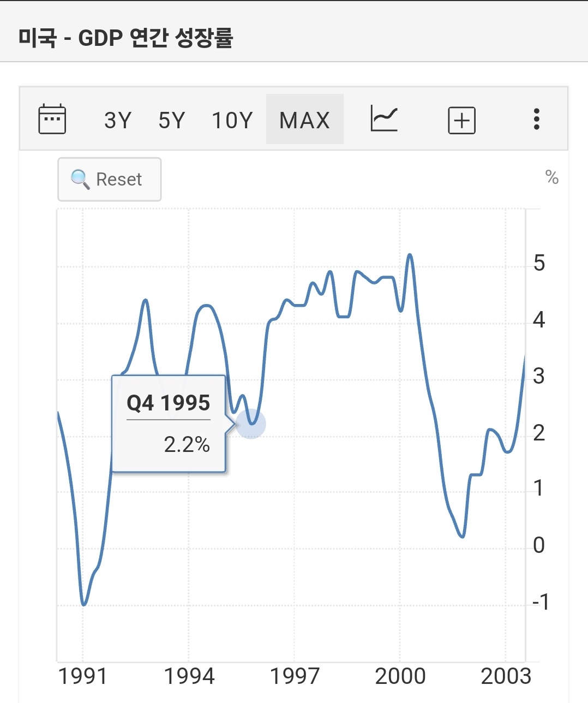Click the magnifier icon in Reset button

coord(80,179)
